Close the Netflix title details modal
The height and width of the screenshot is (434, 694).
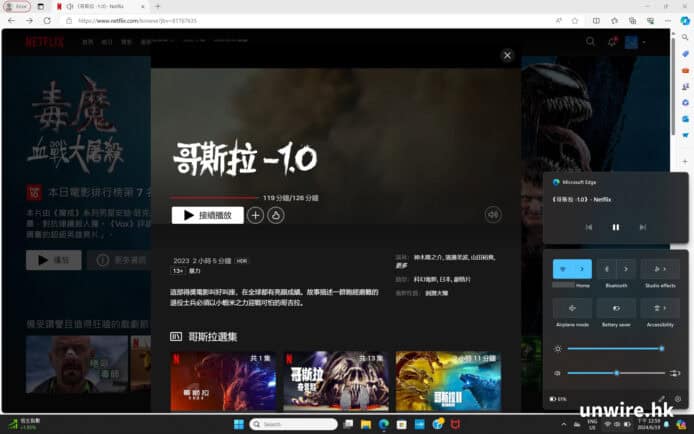coord(507,55)
